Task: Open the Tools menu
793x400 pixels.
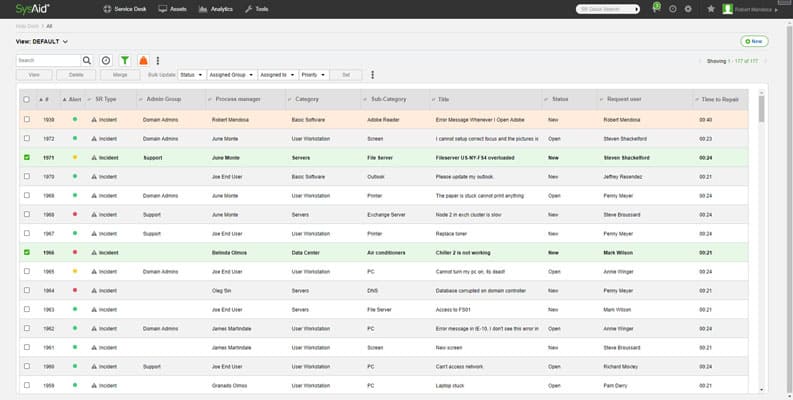Action: [256, 9]
